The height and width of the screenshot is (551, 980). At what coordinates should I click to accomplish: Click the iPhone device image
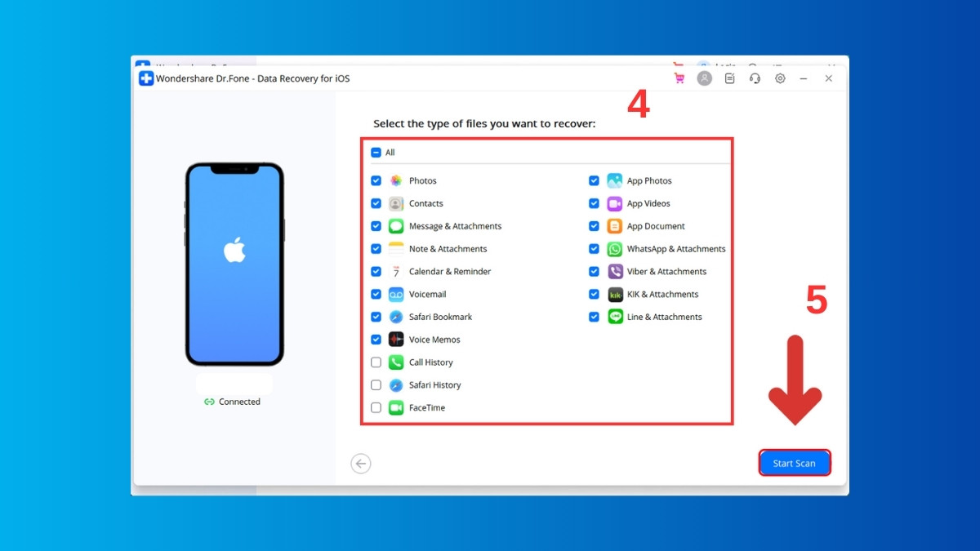click(x=234, y=264)
